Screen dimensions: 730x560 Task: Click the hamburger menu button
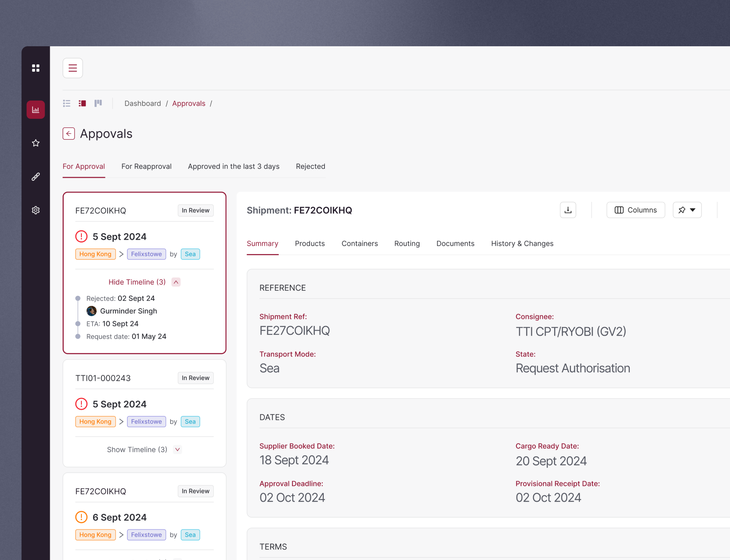tap(73, 68)
